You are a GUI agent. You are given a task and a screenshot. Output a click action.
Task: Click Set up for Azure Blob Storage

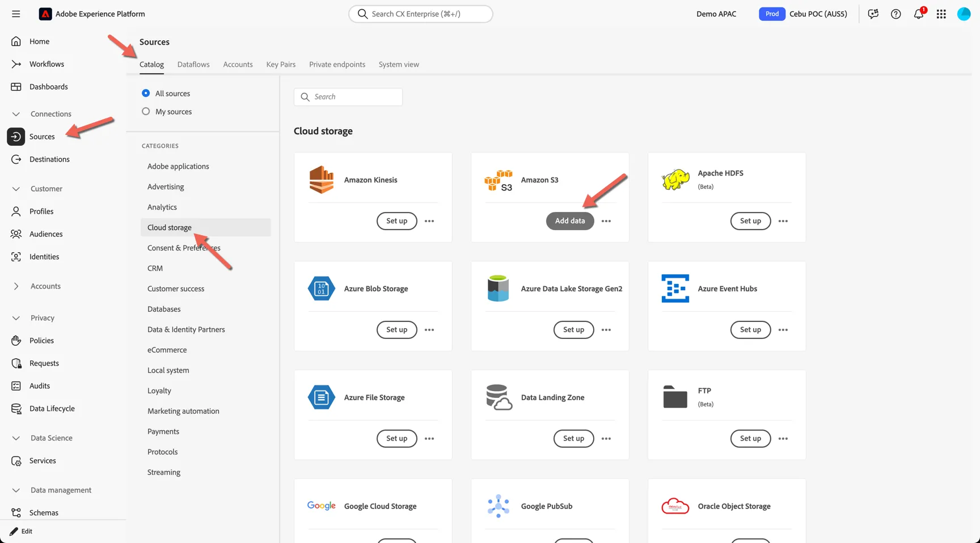coord(397,330)
